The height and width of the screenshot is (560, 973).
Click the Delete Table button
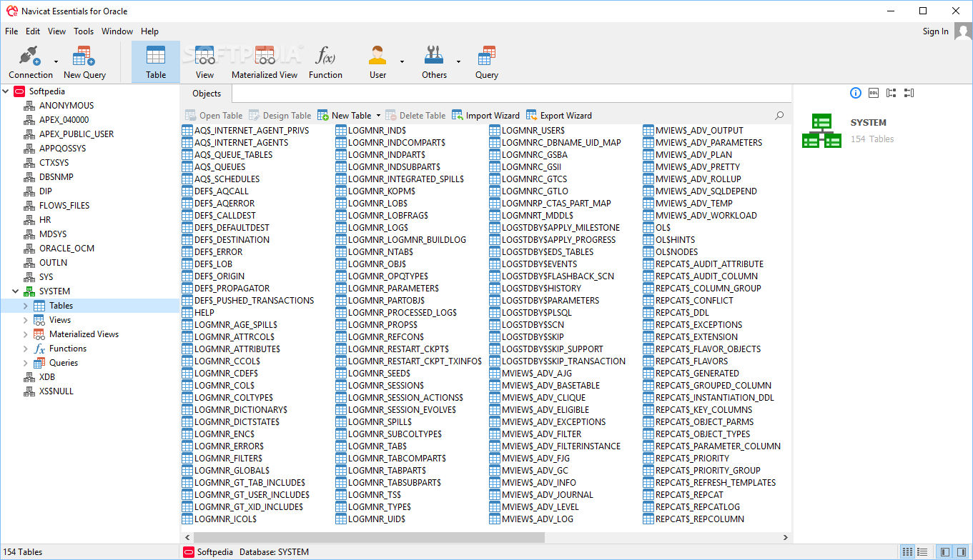[x=415, y=116]
